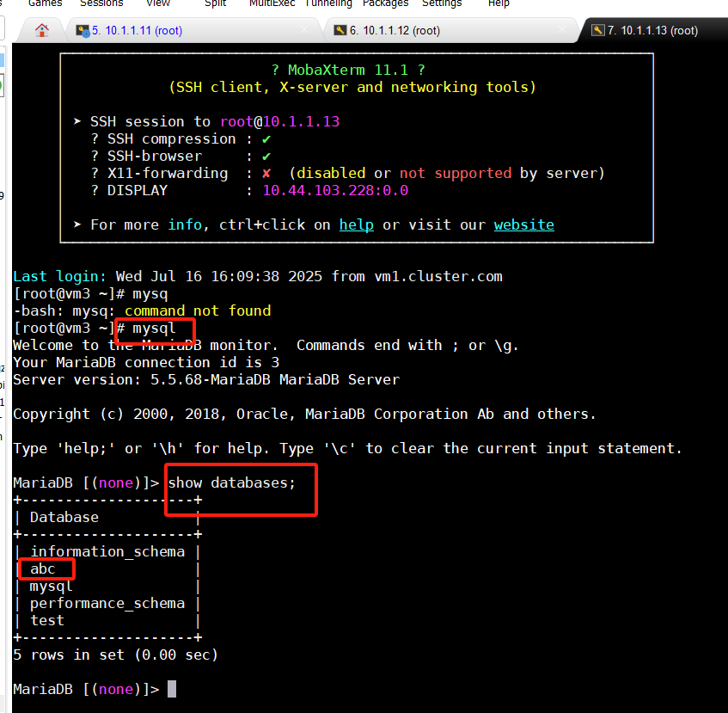Open the Games menu
Image resolution: width=728 pixels, height=713 pixels.
pos(45,3)
